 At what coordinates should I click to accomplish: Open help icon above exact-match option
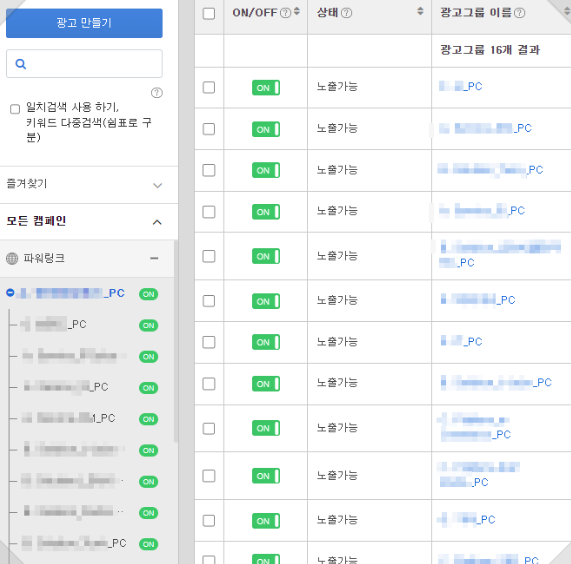pyautogui.click(x=157, y=93)
